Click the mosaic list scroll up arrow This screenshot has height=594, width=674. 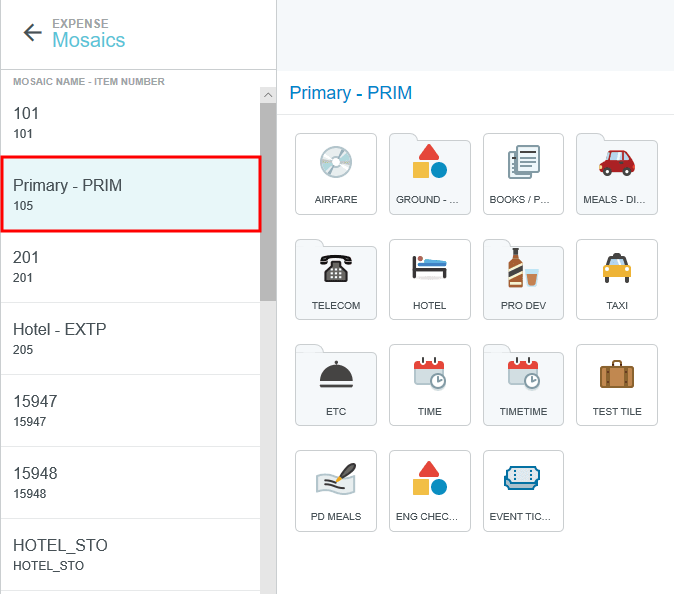click(268, 95)
